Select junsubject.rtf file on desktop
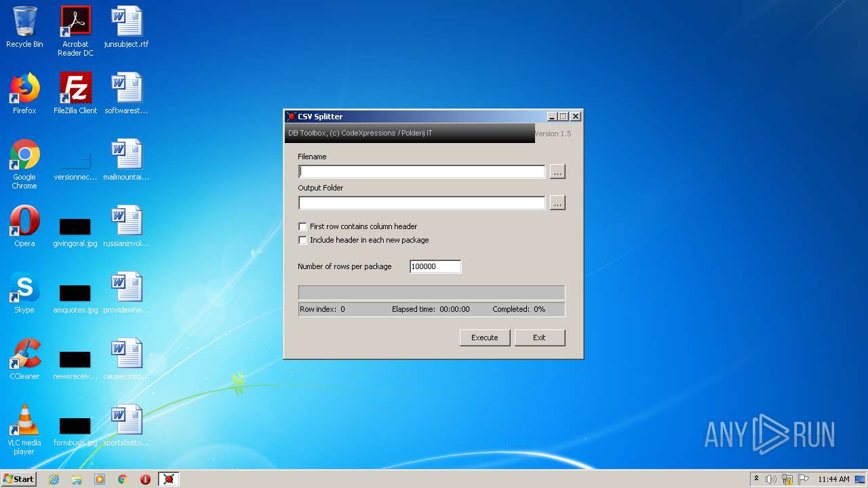The image size is (868, 488). click(x=126, y=28)
